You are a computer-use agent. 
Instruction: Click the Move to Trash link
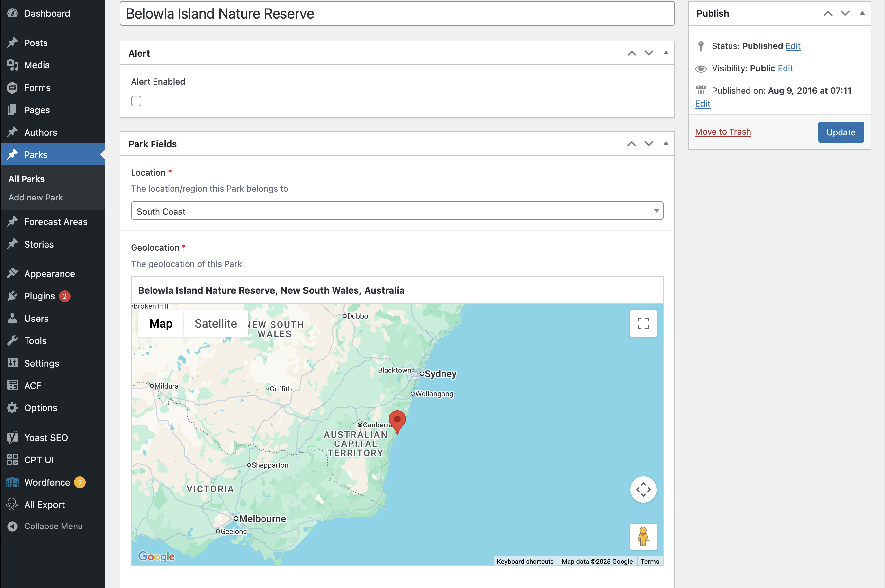coord(722,131)
